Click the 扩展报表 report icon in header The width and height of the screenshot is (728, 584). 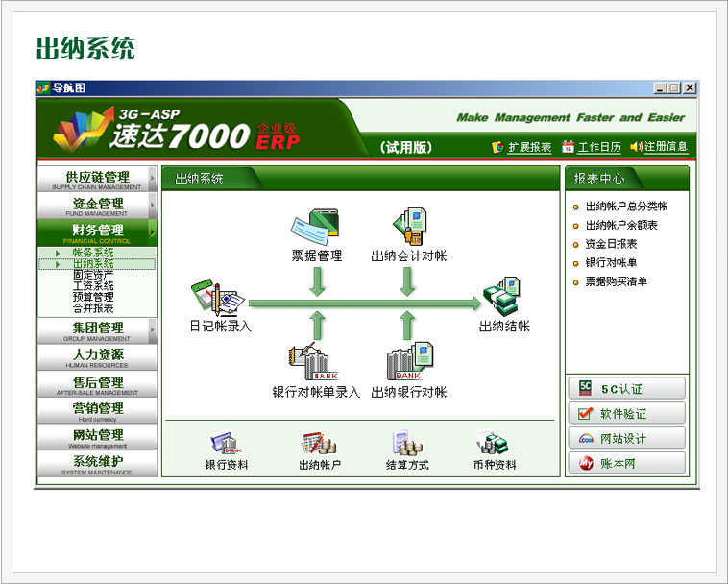pyautogui.click(x=497, y=147)
